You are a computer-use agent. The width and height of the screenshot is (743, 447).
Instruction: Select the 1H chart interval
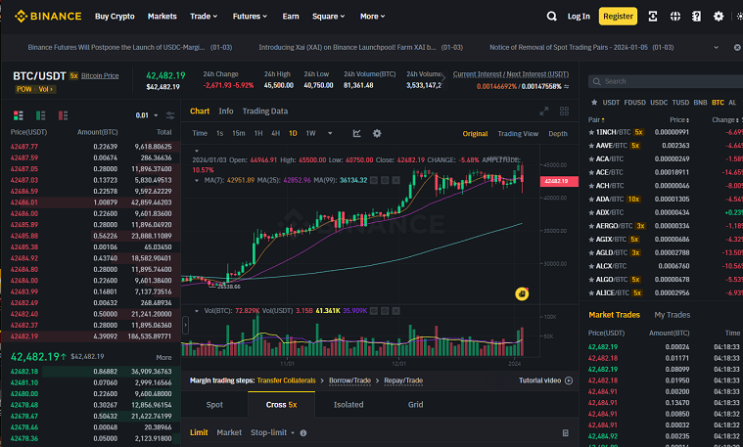258,133
